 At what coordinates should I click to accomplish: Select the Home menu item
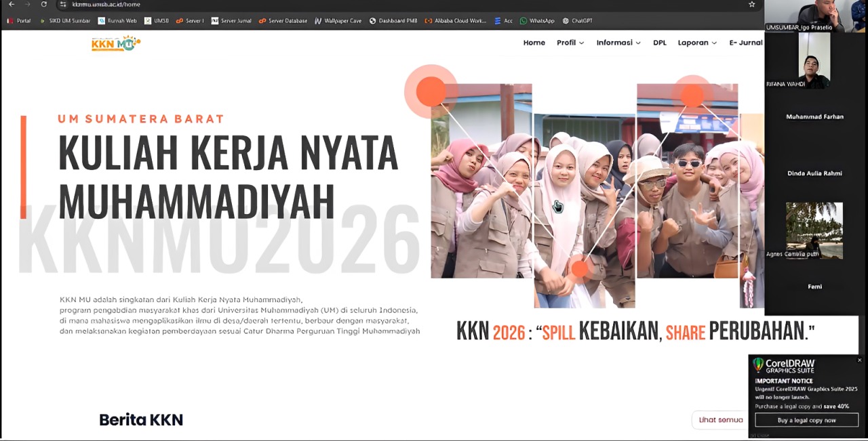(x=534, y=43)
